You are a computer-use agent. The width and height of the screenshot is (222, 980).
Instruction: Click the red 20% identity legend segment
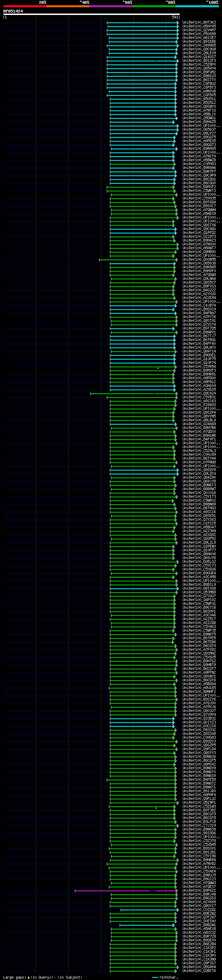point(25,6)
